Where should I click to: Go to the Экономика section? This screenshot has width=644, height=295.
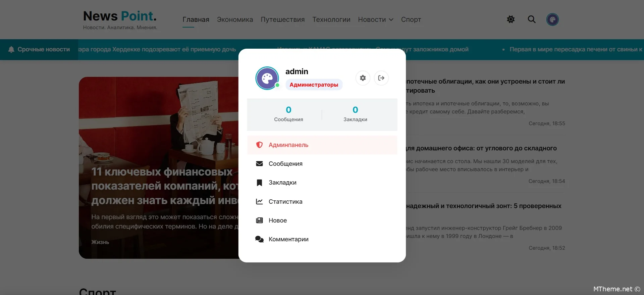235,19
